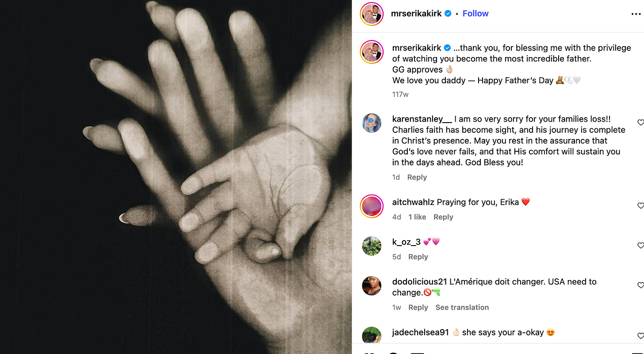
Task: Click the verified badge in the post header
Action: (448, 14)
